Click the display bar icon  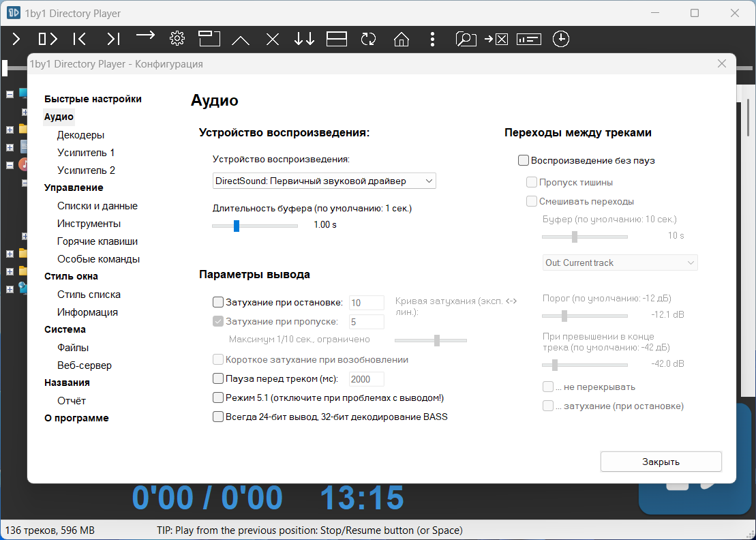529,39
